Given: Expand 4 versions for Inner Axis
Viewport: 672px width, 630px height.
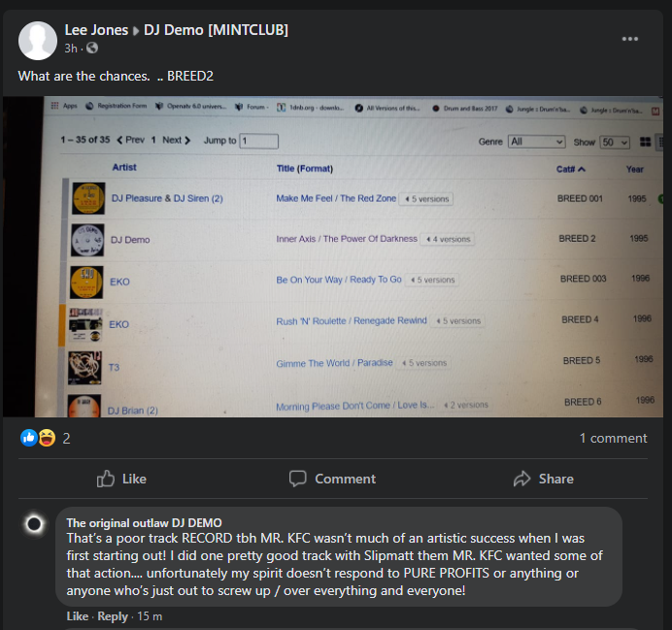Looking at the screenshot, I should [x=448, y=239].
